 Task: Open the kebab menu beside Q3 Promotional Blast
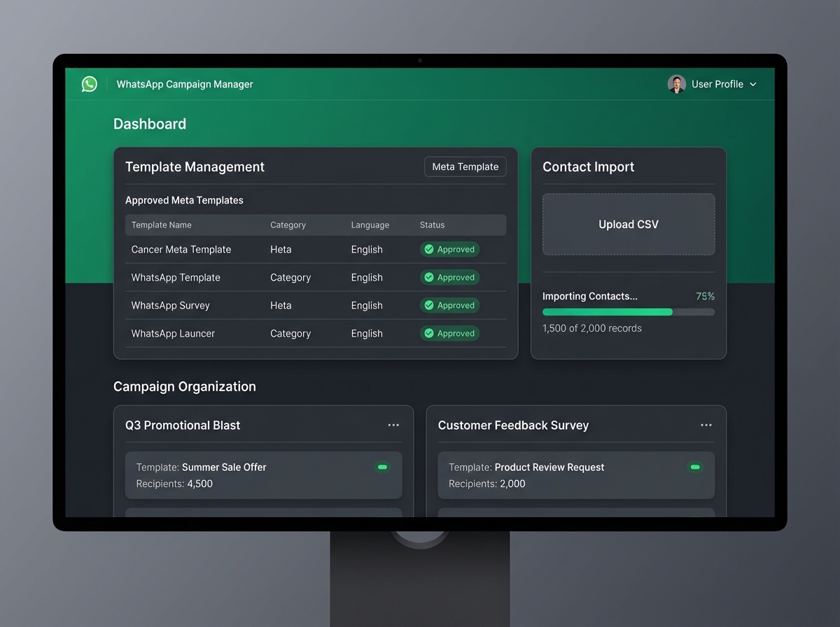[393, 425]
